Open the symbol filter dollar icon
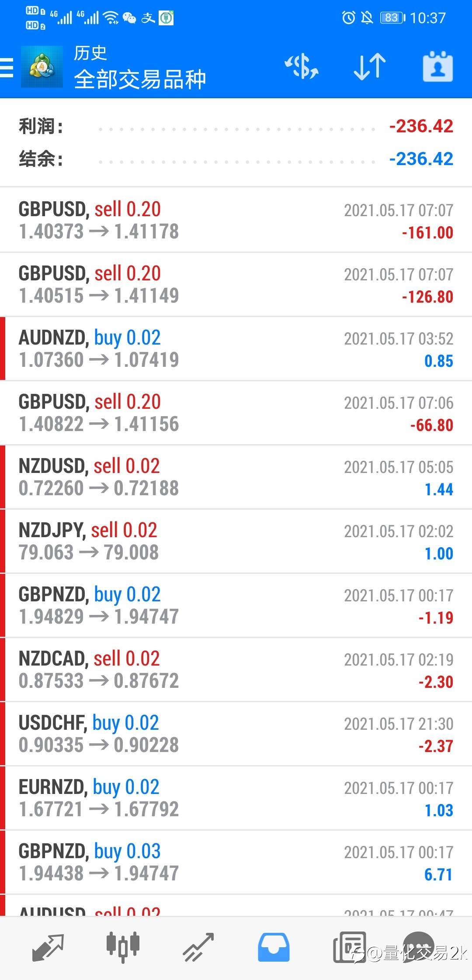 point(302,67)
